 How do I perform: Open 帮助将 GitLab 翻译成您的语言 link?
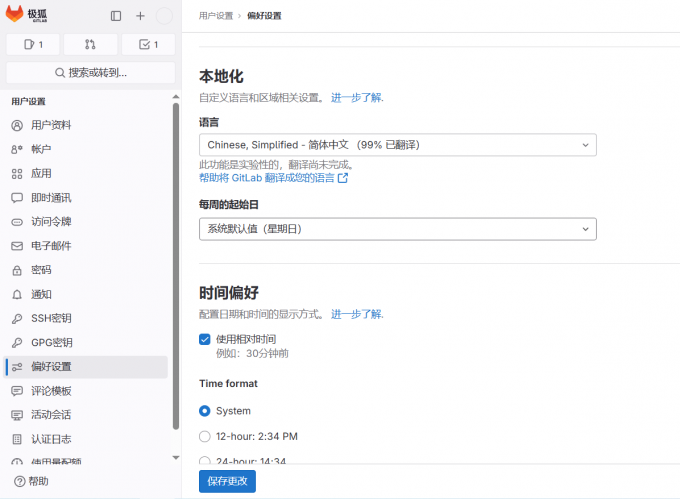tap(273, 178)
